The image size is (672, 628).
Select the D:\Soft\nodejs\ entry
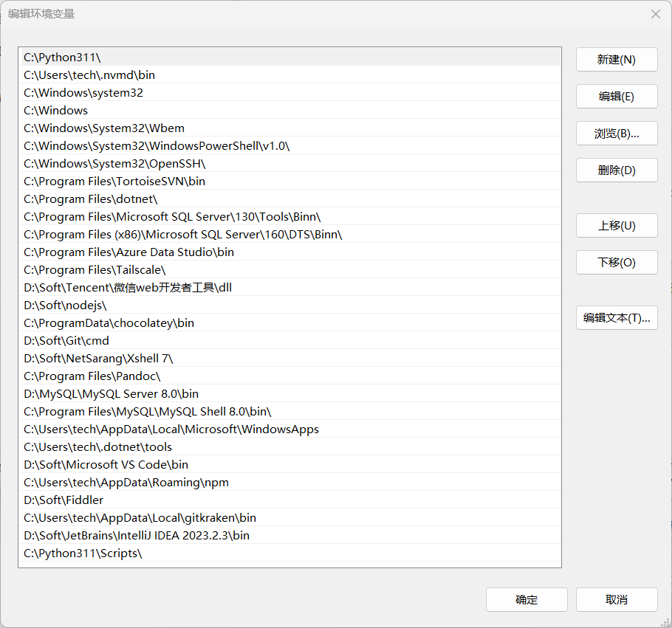(x=289, y=305)
